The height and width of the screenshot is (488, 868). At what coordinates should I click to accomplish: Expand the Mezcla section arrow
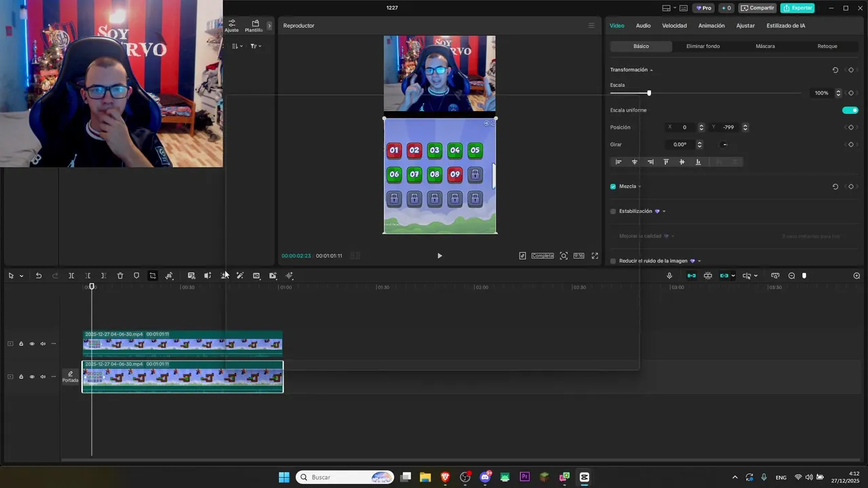[x=639, y=186]
